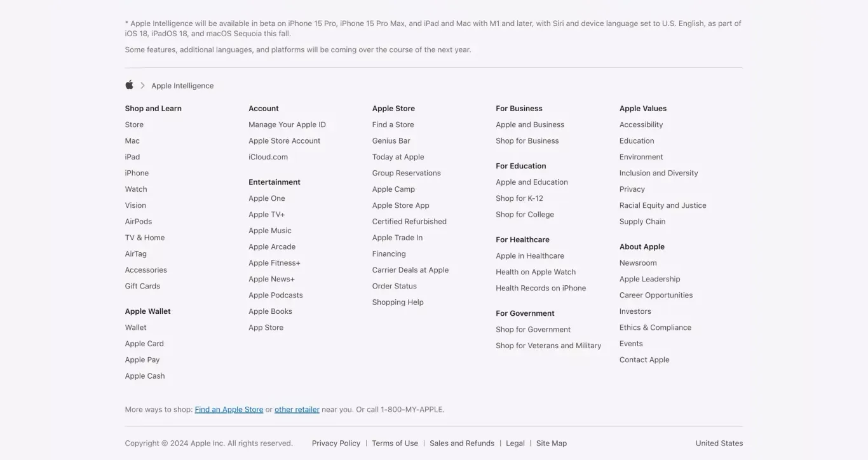The image size is (868, 460).
Task: Open Accessibility link
Action: 641,125
